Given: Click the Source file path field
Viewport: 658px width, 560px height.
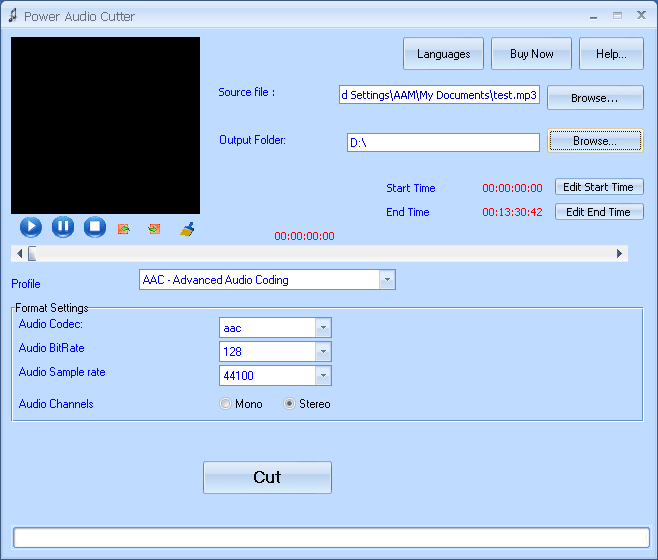Looking at the screenshot, I should (x=440, y=96).
